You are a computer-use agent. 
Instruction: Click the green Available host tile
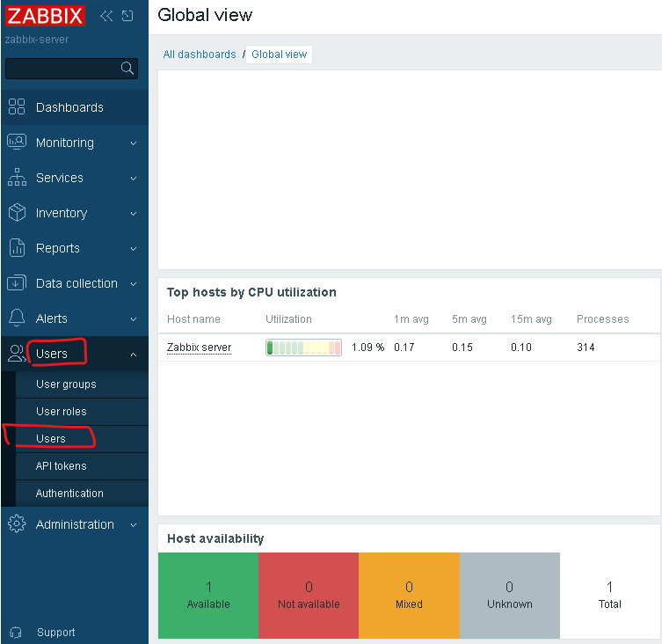point(208,595)
